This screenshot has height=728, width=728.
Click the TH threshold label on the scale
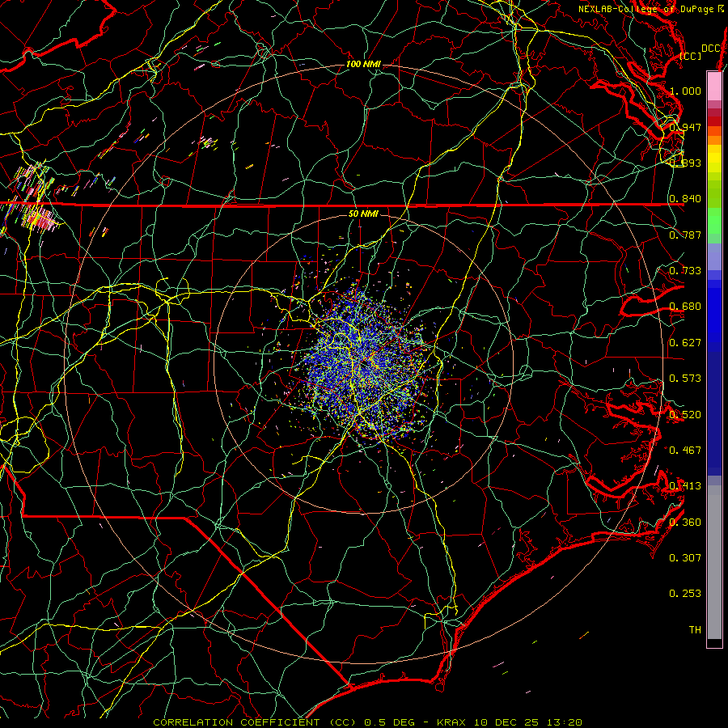[695, 629]
